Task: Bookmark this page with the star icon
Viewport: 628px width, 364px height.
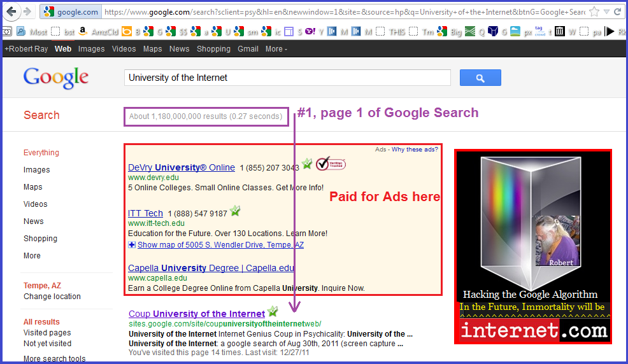Action: (x=594, y=12)
